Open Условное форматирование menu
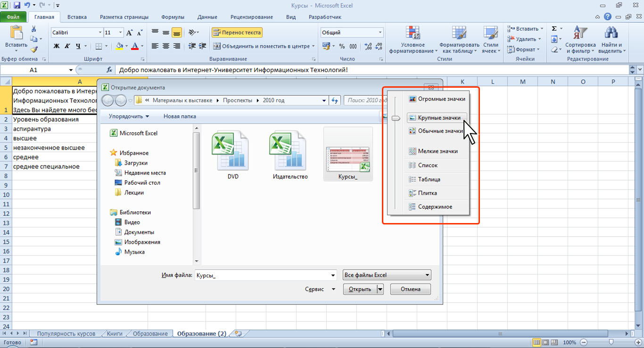Screen dimensions: 644x348 coord(413,40)
